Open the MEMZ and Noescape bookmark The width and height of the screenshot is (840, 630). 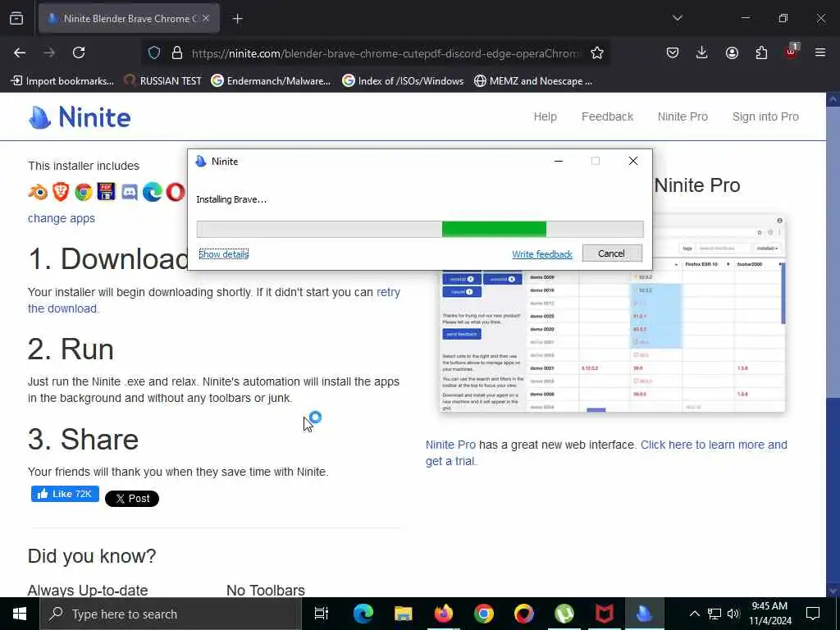pyautogui.click(x=533, y=81)
